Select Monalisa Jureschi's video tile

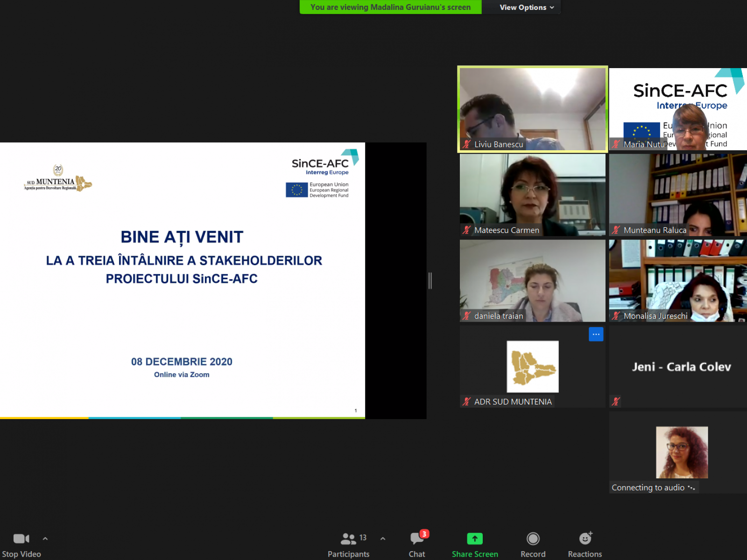(678, 280)
